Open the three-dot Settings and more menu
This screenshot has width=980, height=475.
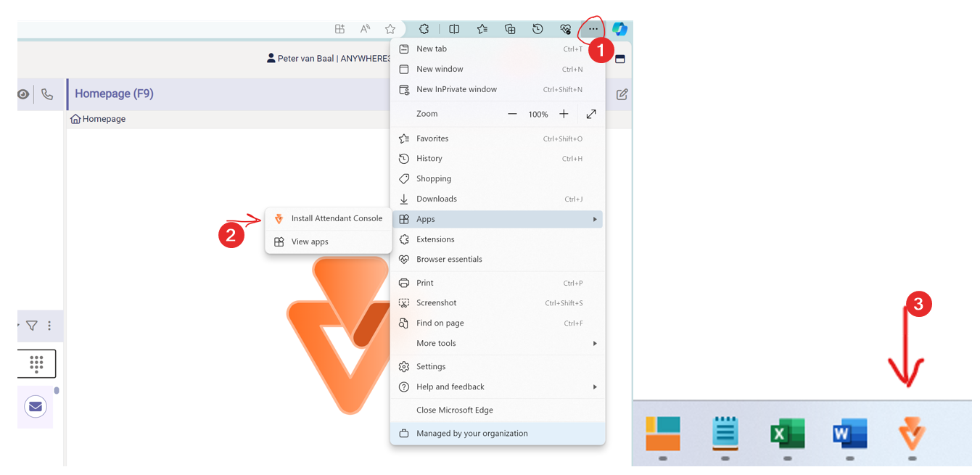pos(593,29)
